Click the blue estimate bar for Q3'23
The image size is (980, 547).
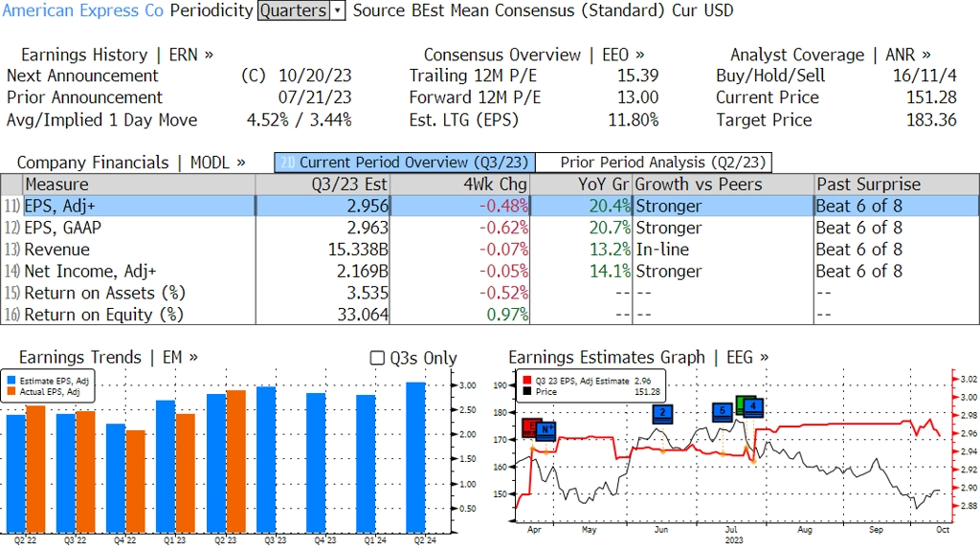[266, 460]
